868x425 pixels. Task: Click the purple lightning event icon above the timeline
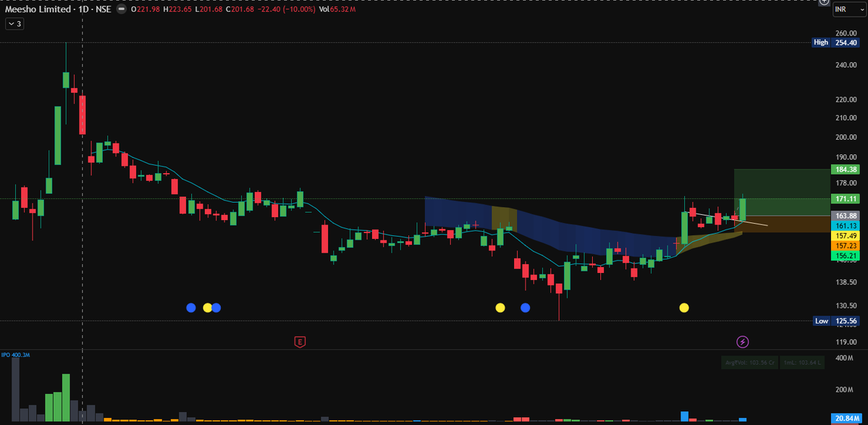tap(742, 341)
